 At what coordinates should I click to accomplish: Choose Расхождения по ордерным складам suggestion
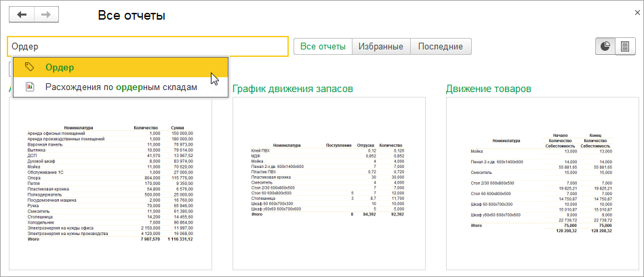121,87
